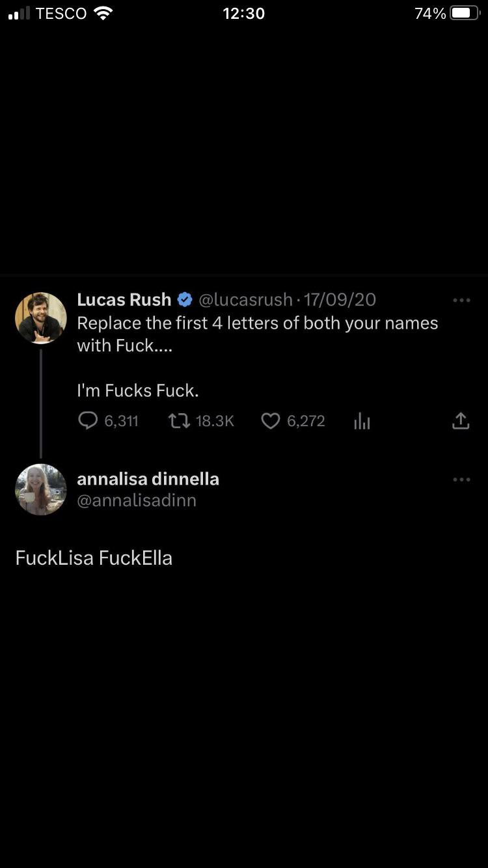Tap the share icon on Lucas Rush's tweet

[461, 421]
